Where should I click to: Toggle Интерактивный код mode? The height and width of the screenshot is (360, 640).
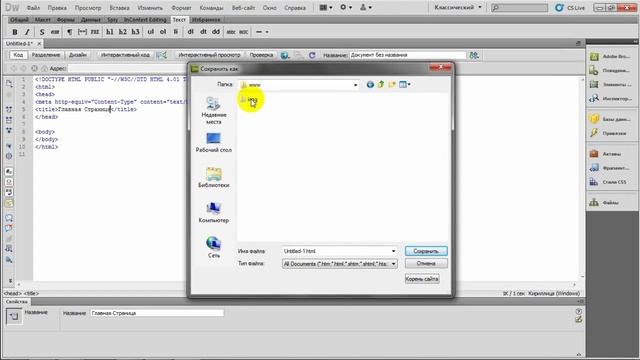tap(125, 55)
